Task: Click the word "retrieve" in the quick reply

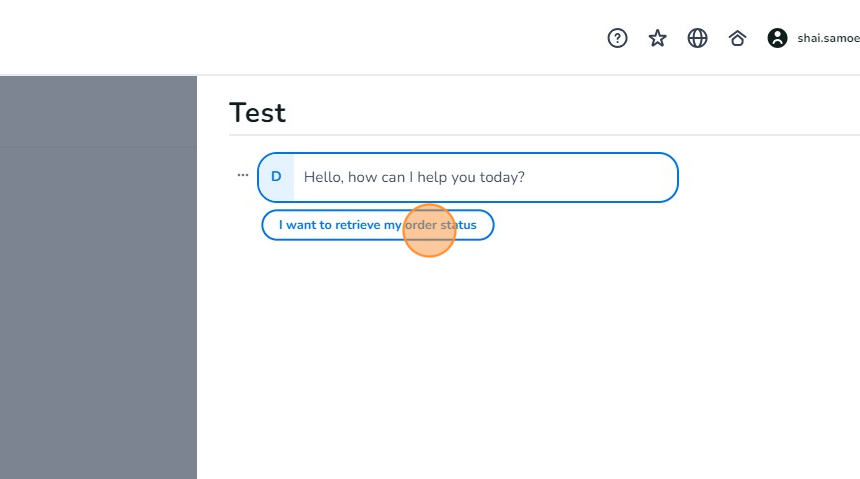Action: tap(357, 225)
